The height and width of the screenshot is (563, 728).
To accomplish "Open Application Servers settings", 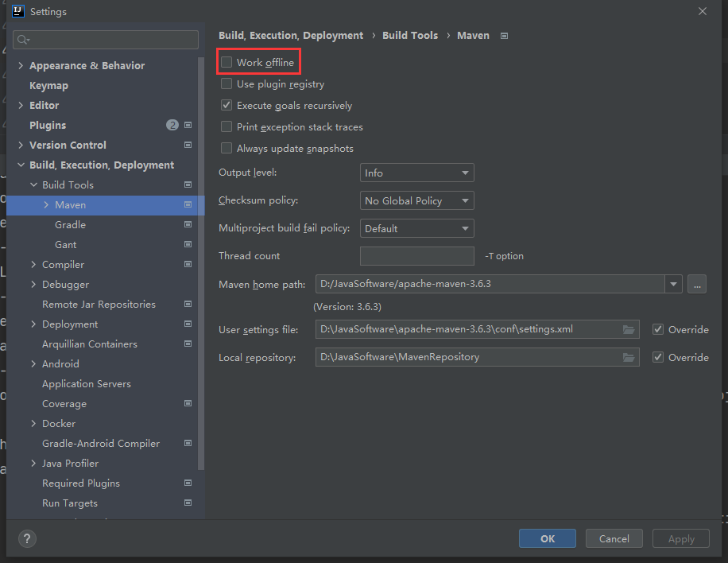I will tap(87, 384).
